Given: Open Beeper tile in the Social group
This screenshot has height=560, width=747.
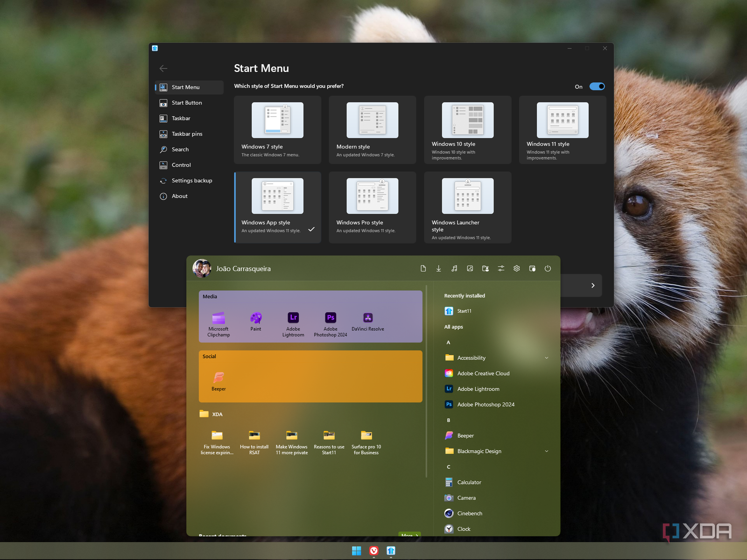Looking at the screenshot, I should pos(218,381).
